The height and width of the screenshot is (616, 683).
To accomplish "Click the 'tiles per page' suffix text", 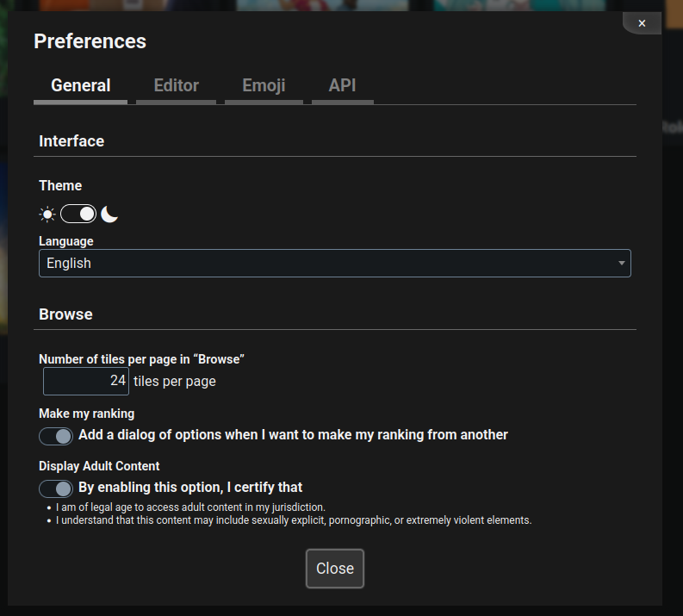I will pyautogui.click(x=175, y=381).
